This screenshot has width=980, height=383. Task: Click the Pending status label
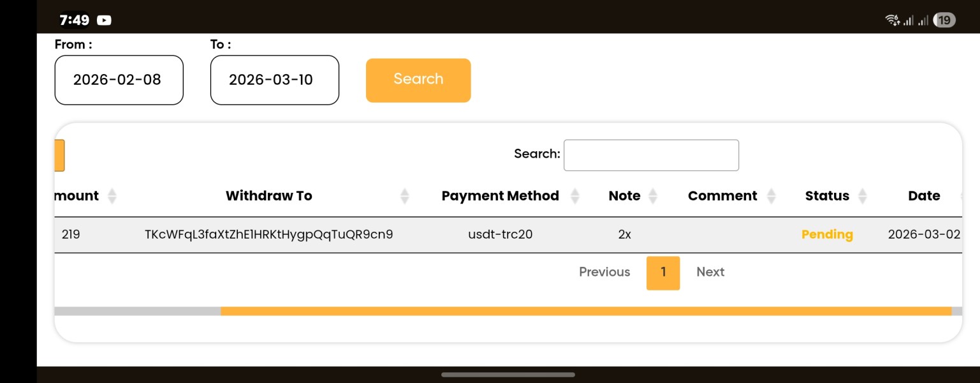point(827,234)
